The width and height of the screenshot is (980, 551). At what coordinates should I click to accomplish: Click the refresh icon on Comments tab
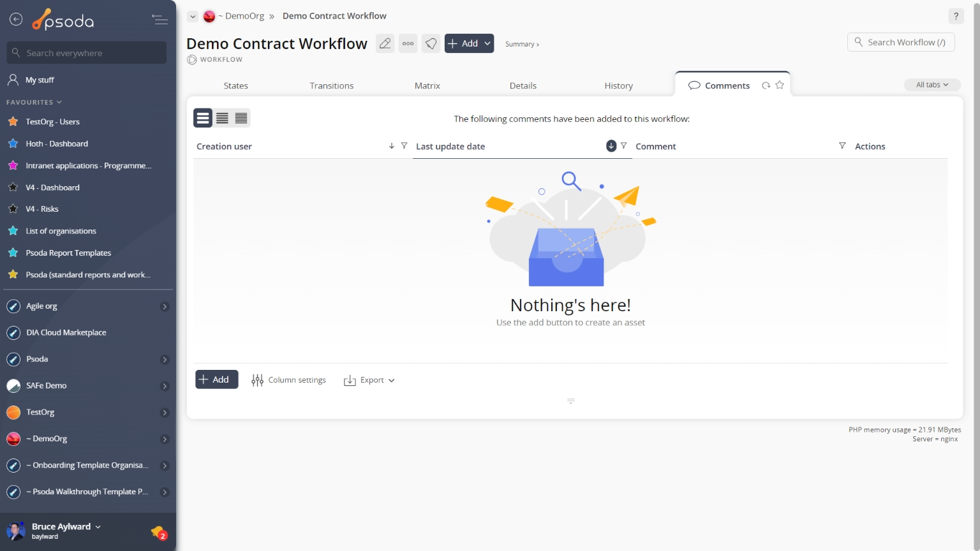(766, 85)
